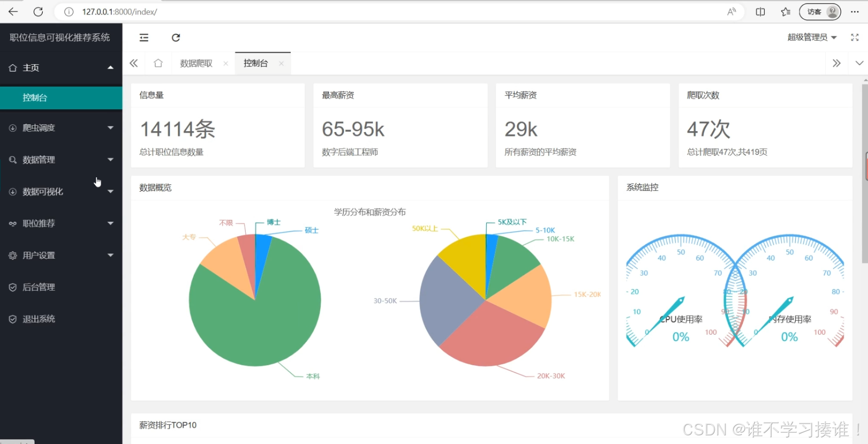Open browser settings three-dot menu

pyautogui.click(x=855, y=12)
